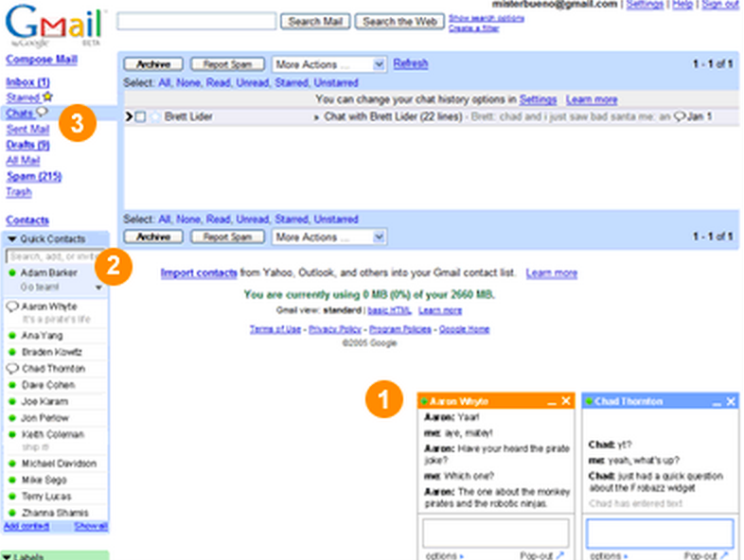Click Chad Thornton's chat bubble icon in contacts

point(12,368)
